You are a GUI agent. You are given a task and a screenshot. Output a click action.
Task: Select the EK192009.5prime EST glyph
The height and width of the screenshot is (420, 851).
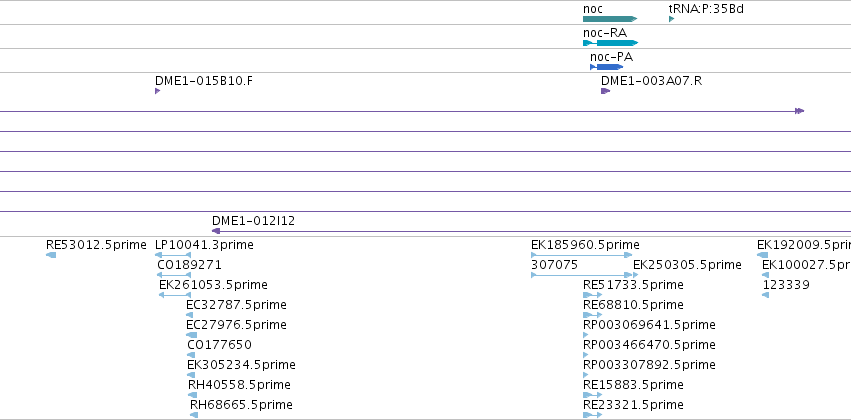[763, 255]
